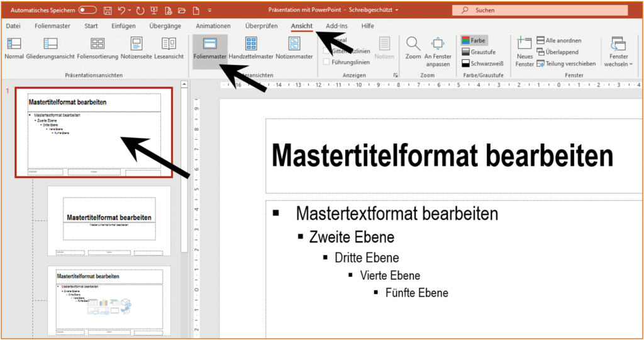Click Überlappend windows option
This screenshot has height=340, width=644.
pos(558,52)
